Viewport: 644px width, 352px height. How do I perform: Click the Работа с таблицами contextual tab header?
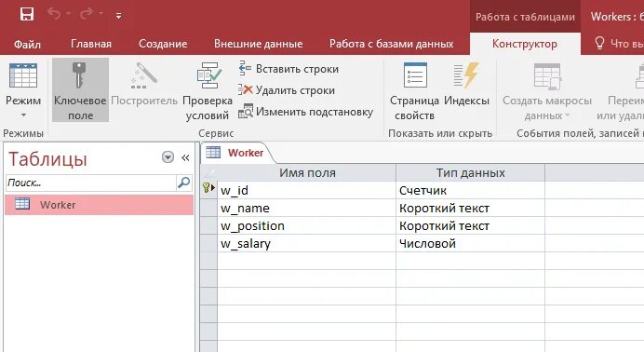point(525,17)
